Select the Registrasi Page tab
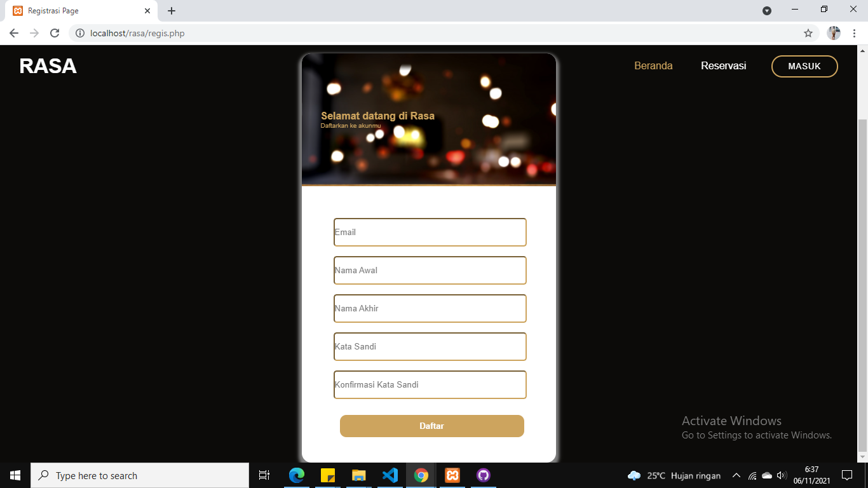Viewport: 868px width, 488px height. click(x=81, y=11)
